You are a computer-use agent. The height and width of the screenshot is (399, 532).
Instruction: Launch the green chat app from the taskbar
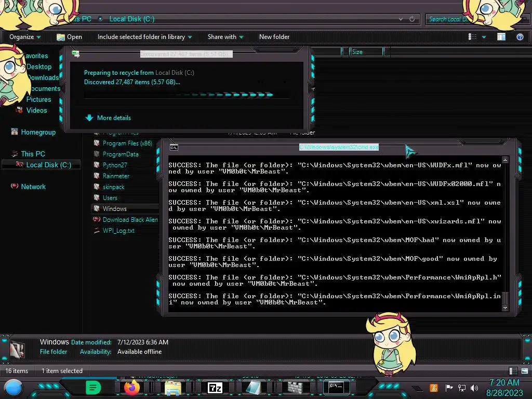(x=93, y=388)
